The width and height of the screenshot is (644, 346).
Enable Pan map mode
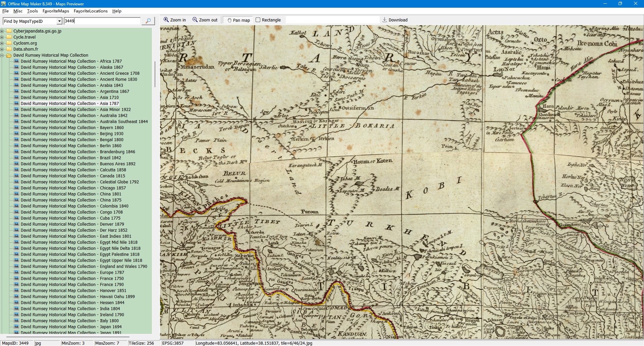pyautogui.click(x=238, y=20)
